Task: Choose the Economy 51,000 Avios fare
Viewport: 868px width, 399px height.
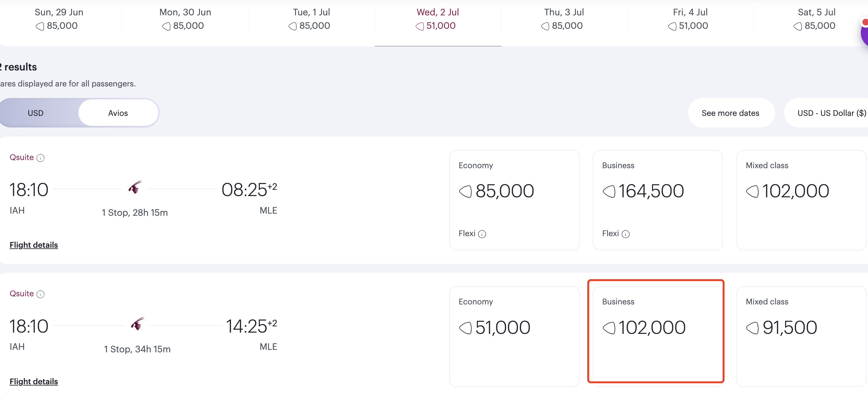Action: tap(514, 336)
